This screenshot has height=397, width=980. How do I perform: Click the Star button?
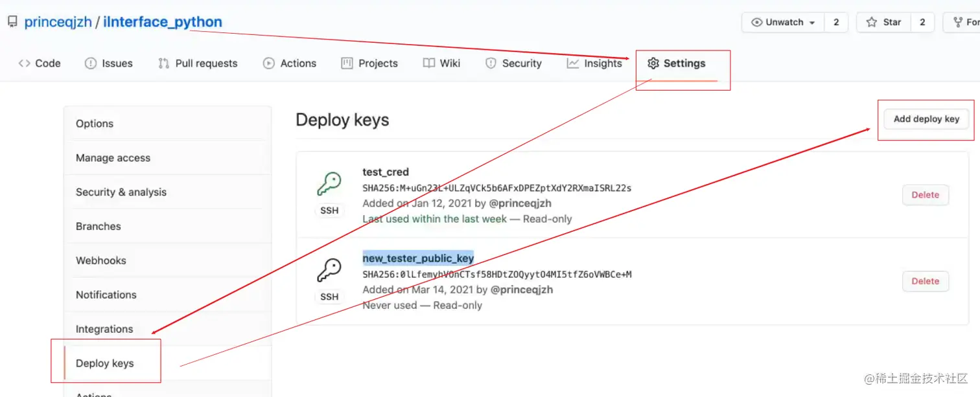[883, 22]
